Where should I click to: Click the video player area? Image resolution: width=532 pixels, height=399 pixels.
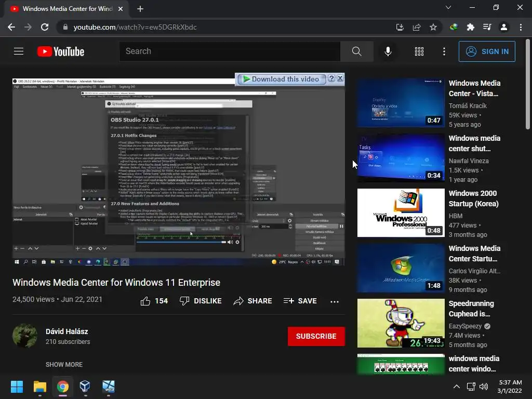(x=179, y=171)
